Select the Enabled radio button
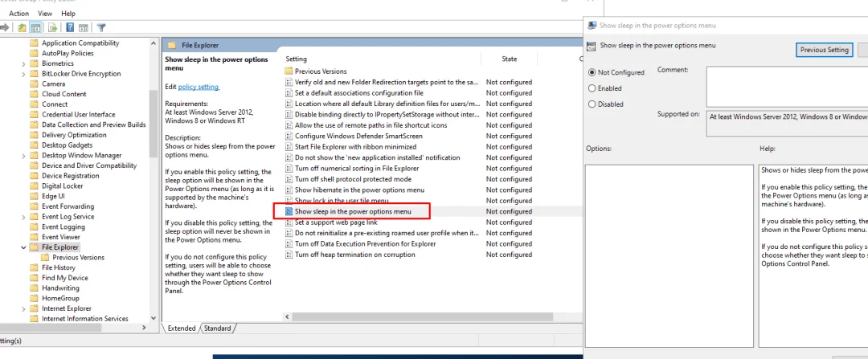Viewport: 868px width, 359px height. point(592,88)
